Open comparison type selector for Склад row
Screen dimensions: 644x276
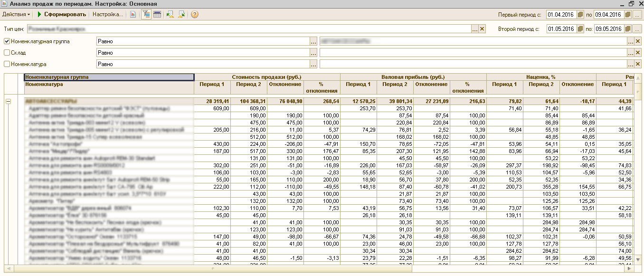(313, 53)
